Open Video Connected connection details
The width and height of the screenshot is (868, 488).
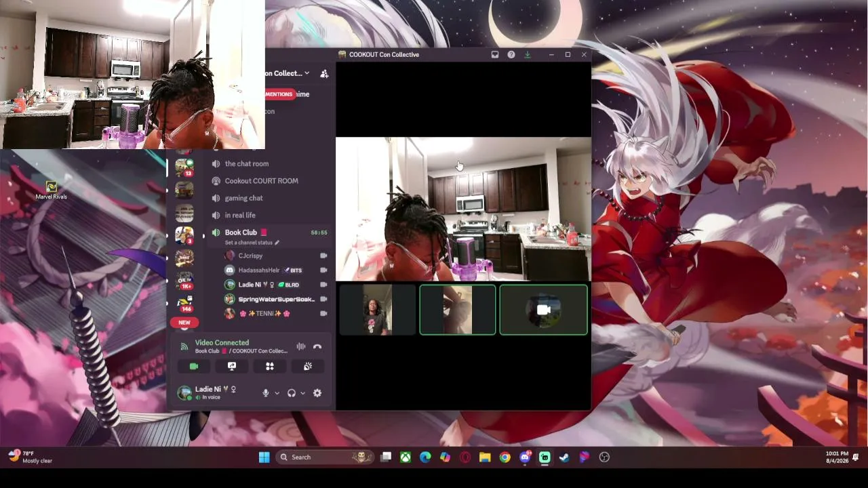pos(222,343)
